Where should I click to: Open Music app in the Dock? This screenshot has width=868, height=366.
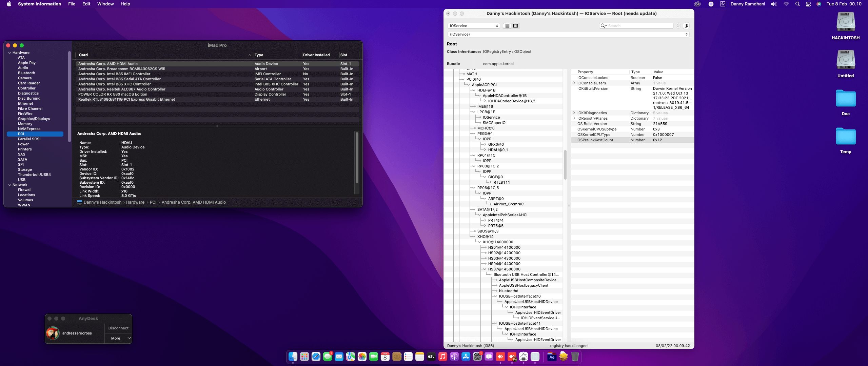(443, 357)
